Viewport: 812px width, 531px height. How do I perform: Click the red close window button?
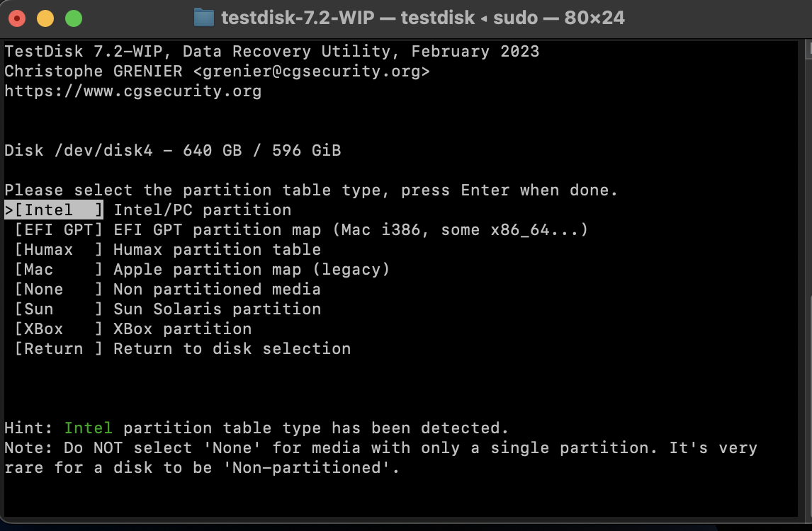(17, 18)
